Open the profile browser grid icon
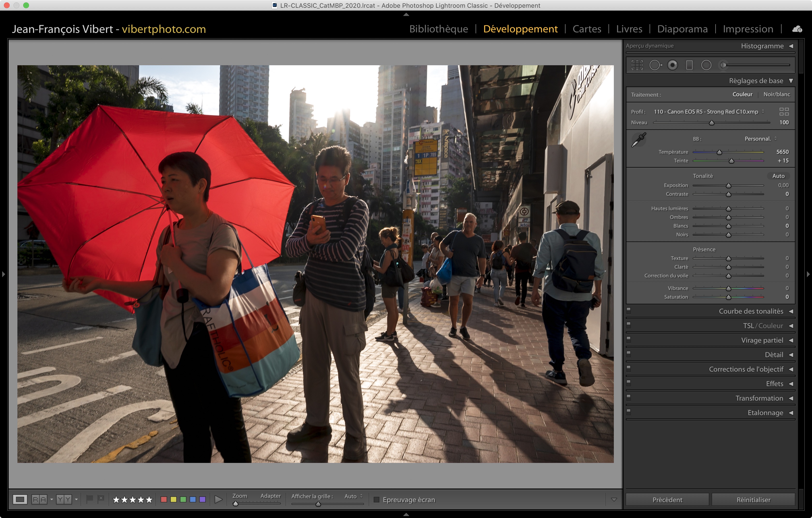This screenshot has width=812, height=518. tap(784, 112)
